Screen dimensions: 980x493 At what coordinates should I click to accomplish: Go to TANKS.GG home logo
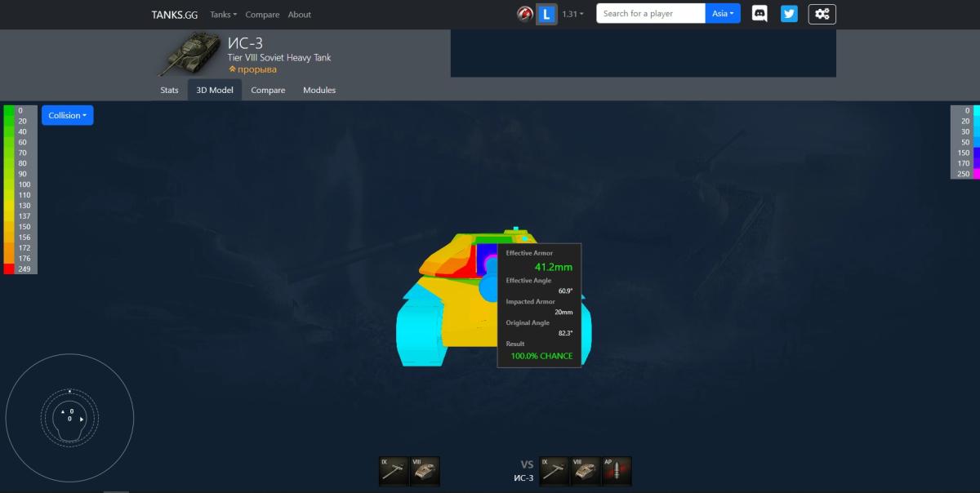tap(175, 15)
